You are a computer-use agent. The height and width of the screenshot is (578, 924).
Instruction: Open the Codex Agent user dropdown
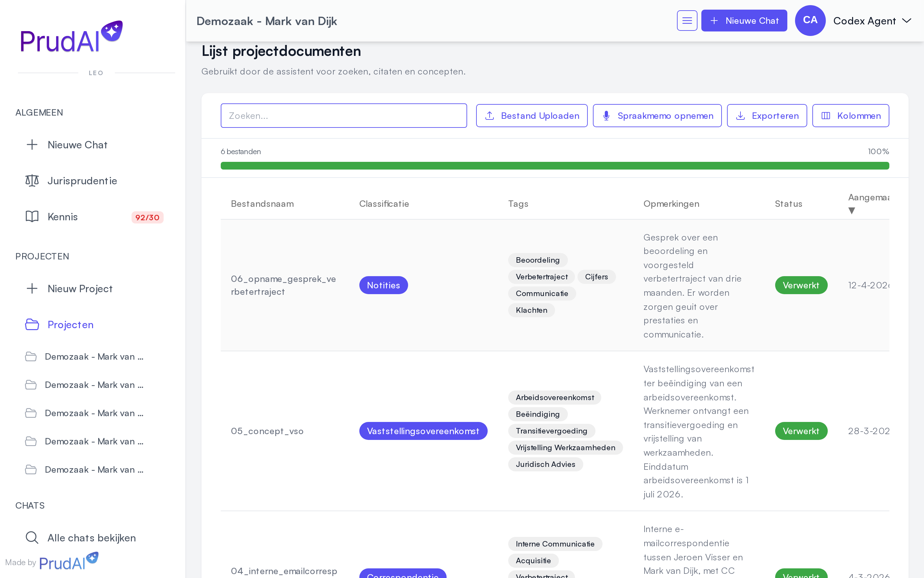click(x=872, y=21)
